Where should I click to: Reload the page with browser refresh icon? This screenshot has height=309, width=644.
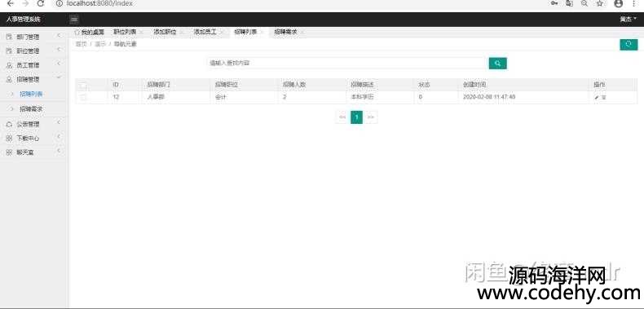40,4
